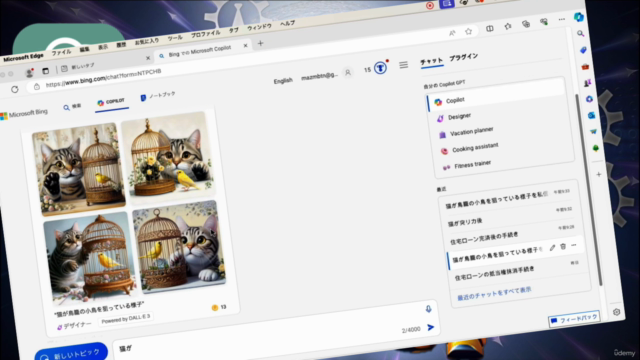Open the ツール menu

tap(175, 38)
